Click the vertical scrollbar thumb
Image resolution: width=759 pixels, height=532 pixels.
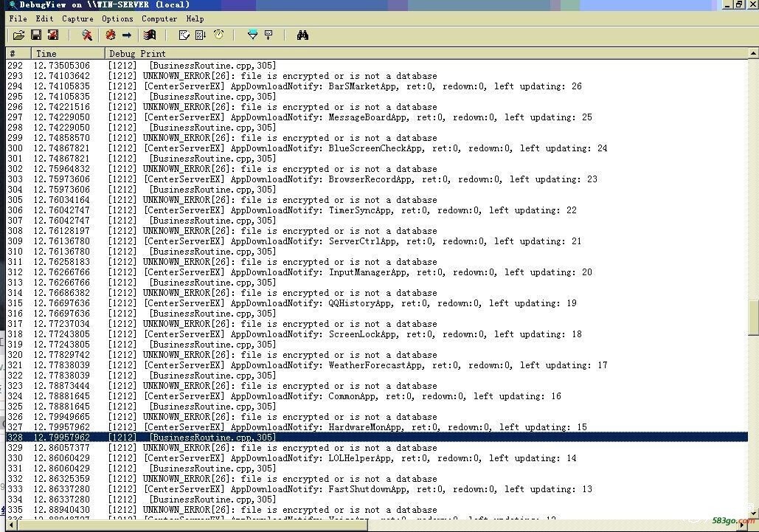pyautogui.click(x=753, y=317)
